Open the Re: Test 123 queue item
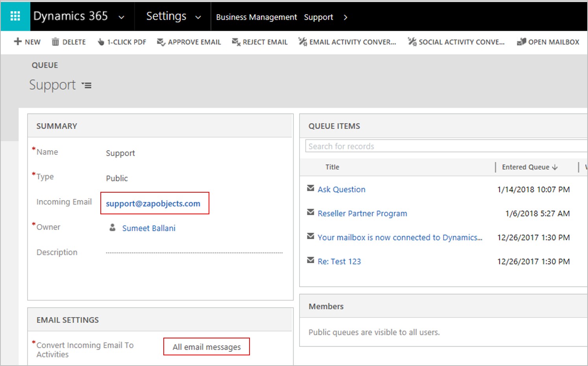Image resolution: width=588 pixels, height=366 pixels. coord(339,262)
